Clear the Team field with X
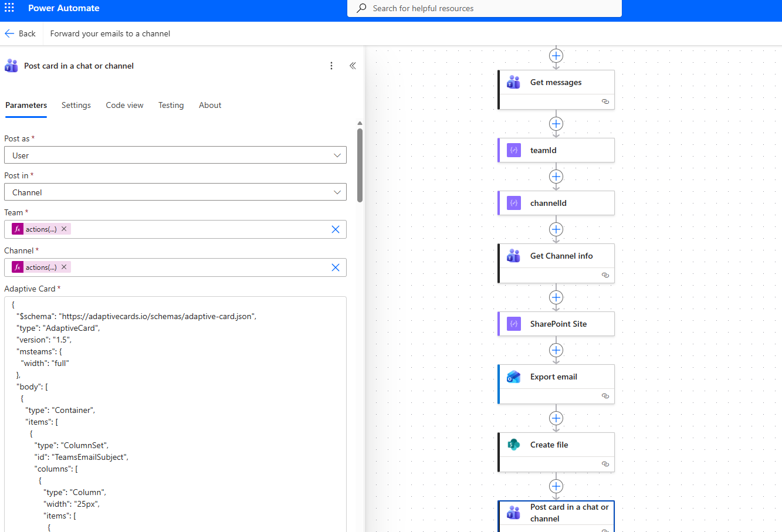 coord(336,229)
